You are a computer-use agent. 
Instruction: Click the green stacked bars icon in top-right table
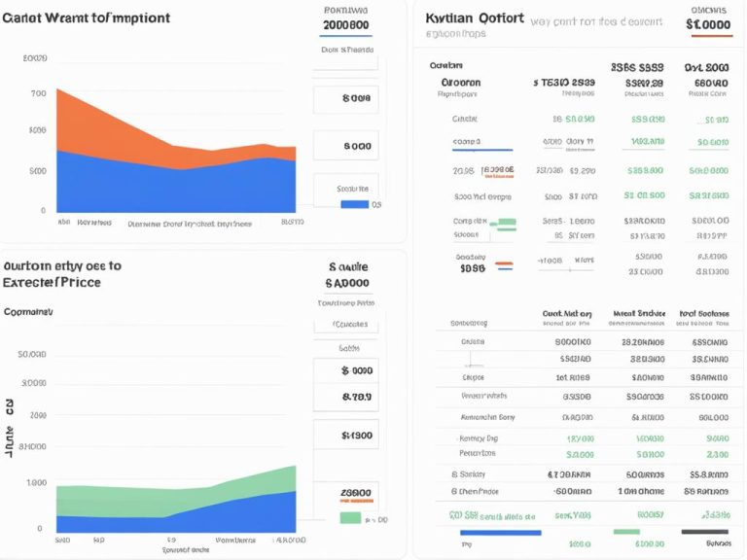503,227
